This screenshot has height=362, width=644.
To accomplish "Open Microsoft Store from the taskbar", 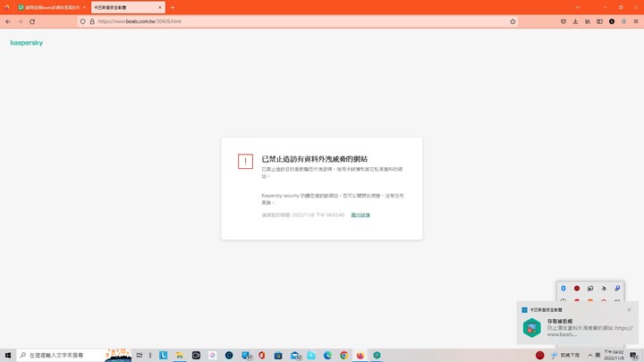I will pos(278,355).
